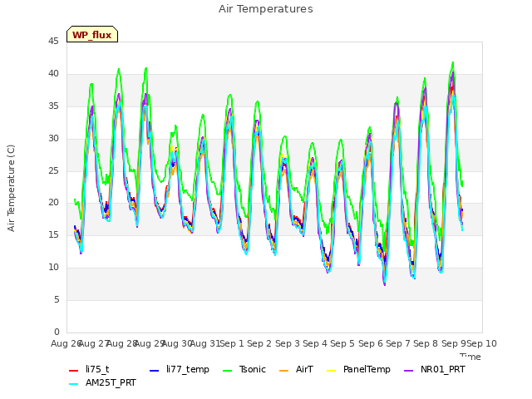Click the red li75_t color marker

pyautogui.click(x=74, y=370)
